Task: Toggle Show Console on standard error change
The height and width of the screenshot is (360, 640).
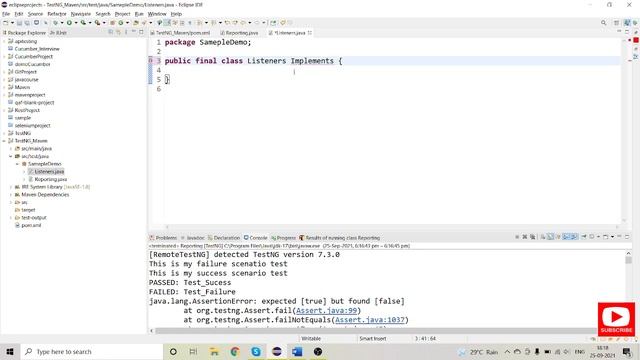Action: (x=574, y=237)
